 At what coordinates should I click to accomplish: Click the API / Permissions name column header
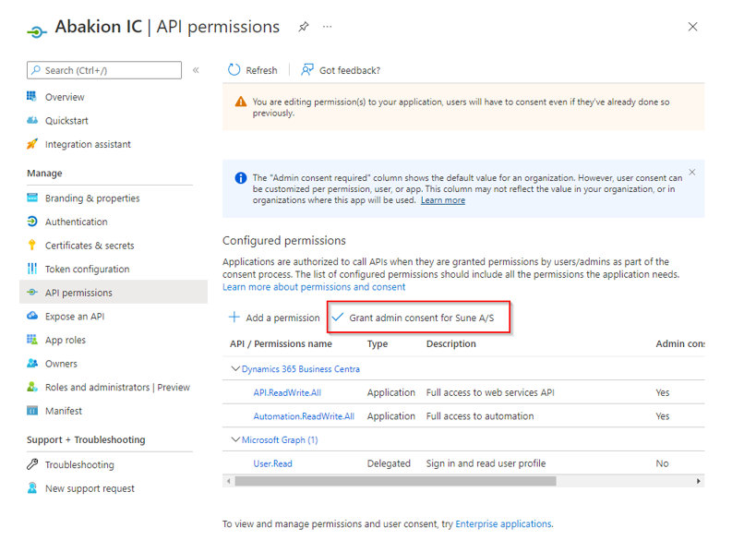(x=282, y=343)
